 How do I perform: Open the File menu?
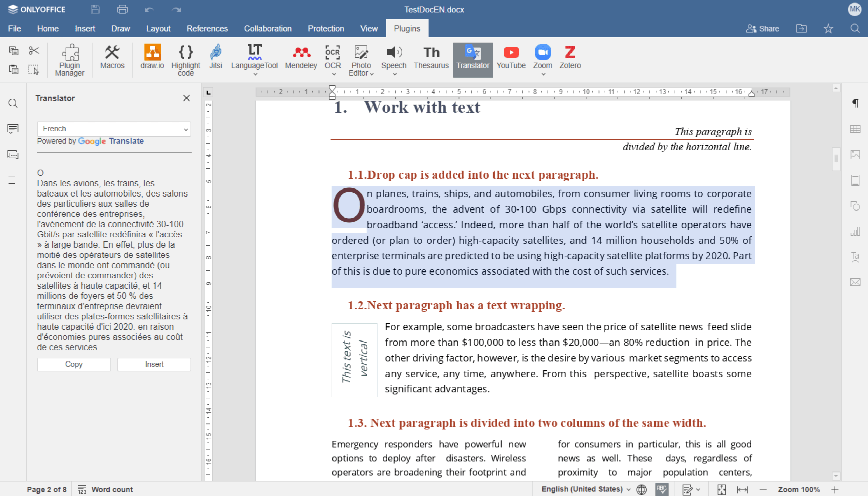point(14,28)
